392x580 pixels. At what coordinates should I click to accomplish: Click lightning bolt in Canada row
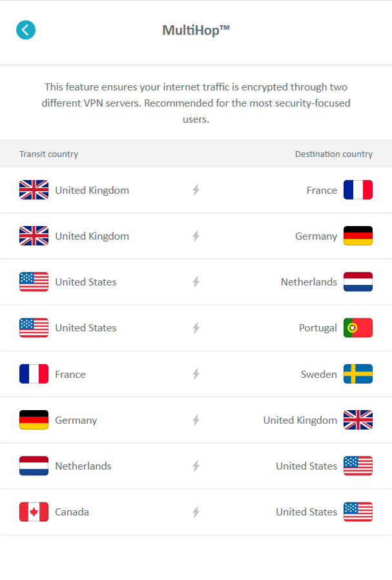tap(196, 512)
